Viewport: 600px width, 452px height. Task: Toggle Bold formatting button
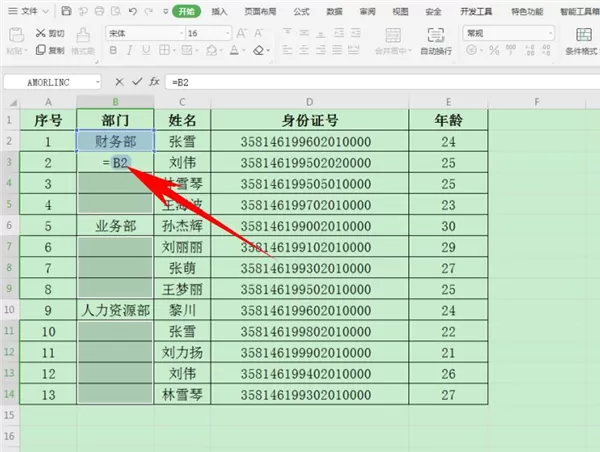(113, 50)
